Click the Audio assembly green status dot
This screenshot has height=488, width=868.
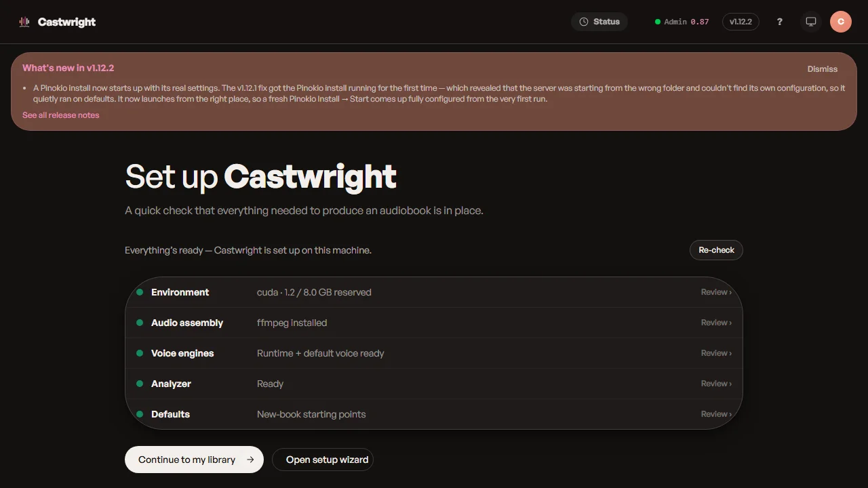point(140,323)
